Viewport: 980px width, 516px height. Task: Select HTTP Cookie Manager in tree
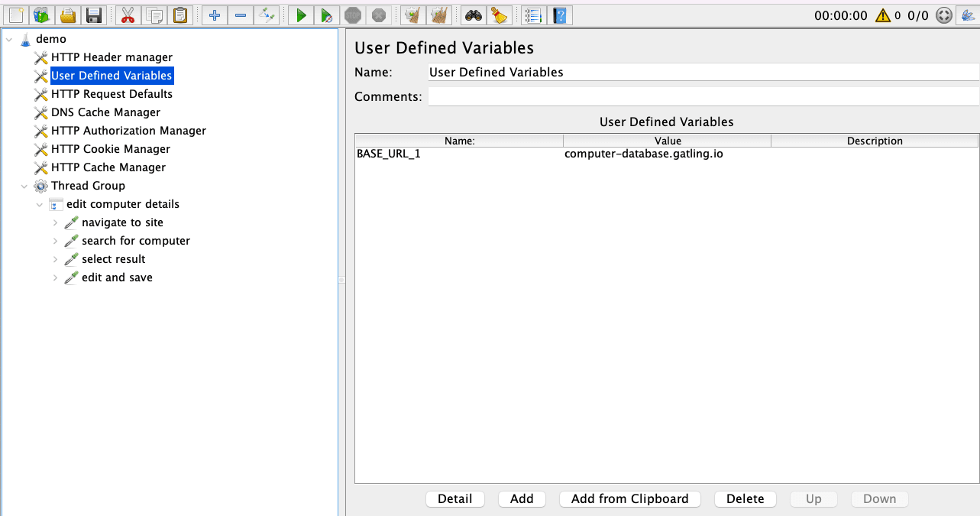click(x=111, y=149)
